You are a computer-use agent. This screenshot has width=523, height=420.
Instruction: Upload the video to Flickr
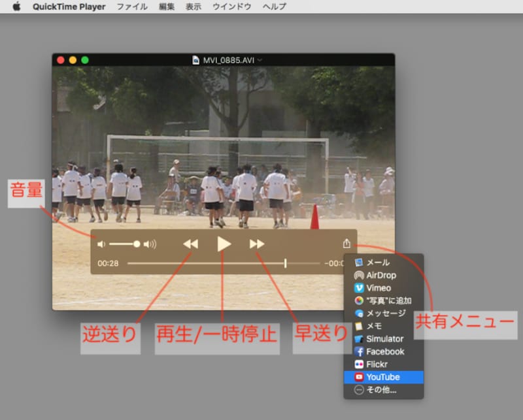point(379,364)
